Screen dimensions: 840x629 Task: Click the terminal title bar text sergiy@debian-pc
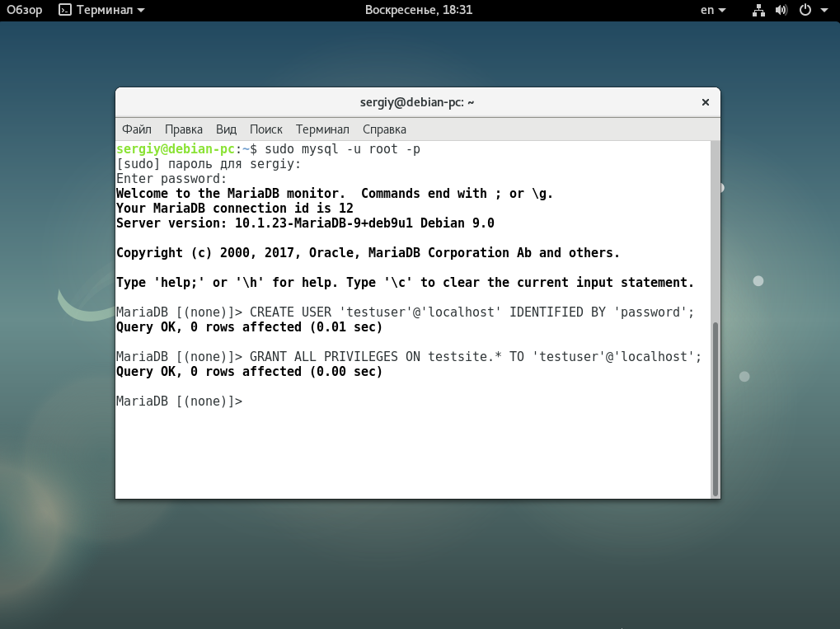pyautogui.click(x=417, y=102)
